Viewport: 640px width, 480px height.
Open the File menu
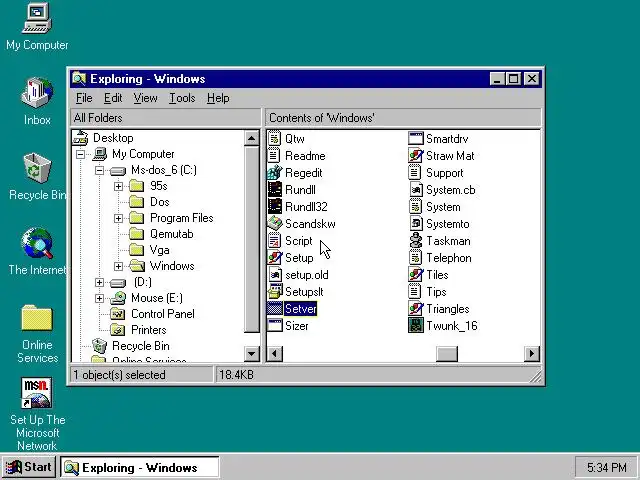tap(84, 98)
